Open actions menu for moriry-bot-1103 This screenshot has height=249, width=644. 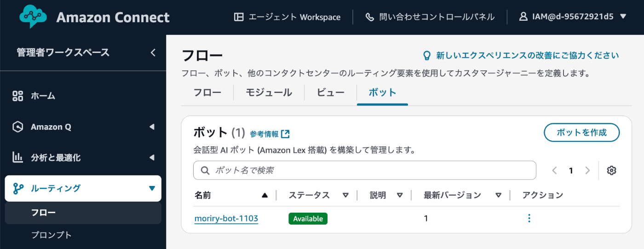tap(529, 218)
